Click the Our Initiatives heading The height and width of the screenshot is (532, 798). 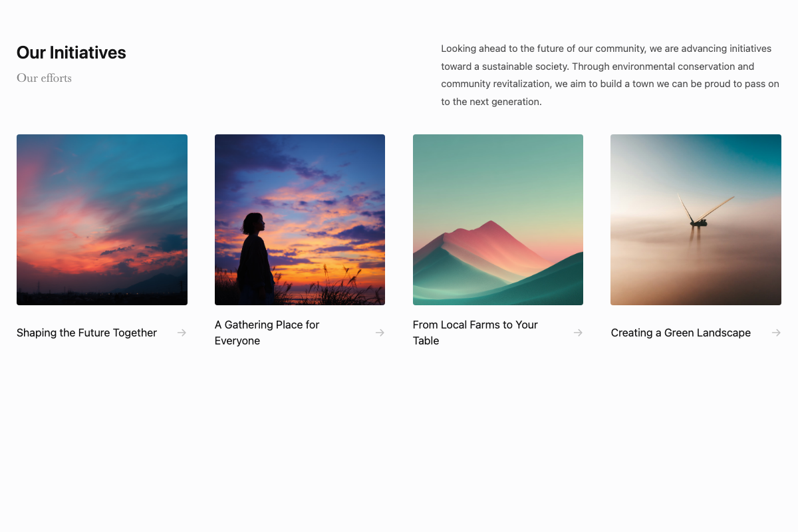71,53
